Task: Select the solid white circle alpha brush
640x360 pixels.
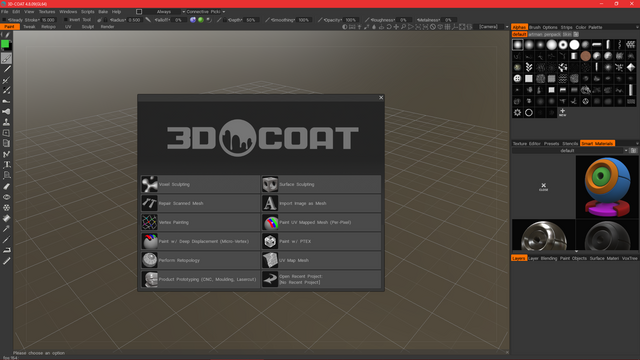Action: pos(574,44)
